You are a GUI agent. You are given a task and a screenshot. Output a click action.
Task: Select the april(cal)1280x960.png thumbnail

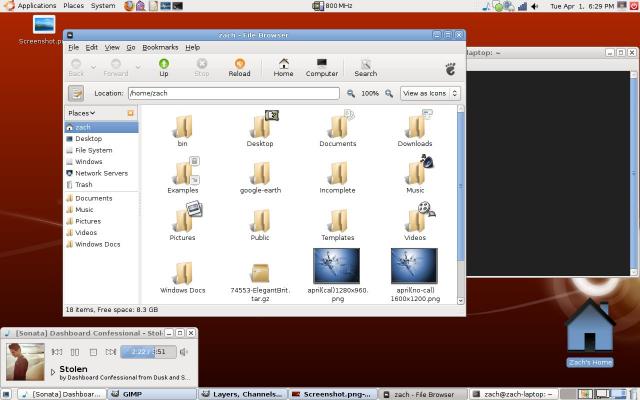point(336,266)
